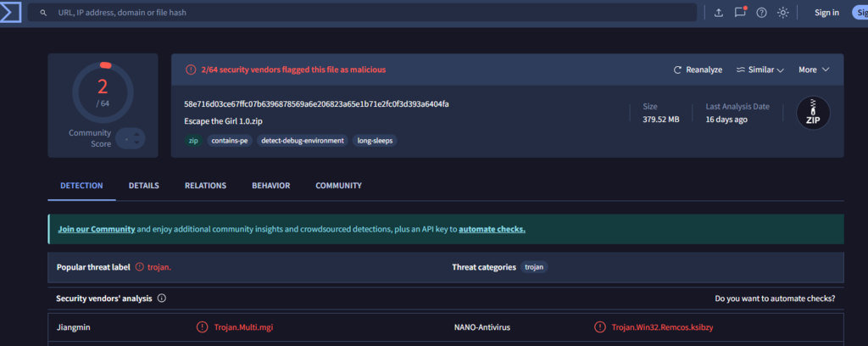Click the detect-debug-environment tag
This screenshot has width=868, height=346.
(303, 141)
